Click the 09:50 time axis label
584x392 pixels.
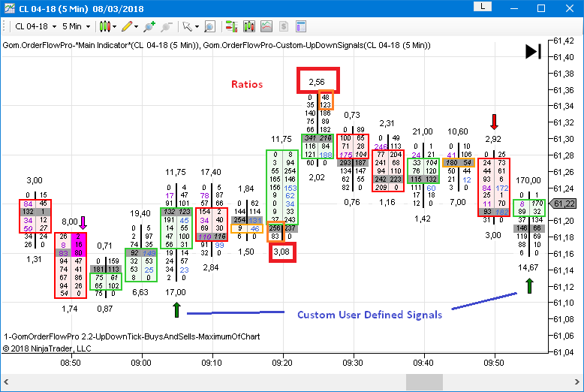tap(494, 363)
